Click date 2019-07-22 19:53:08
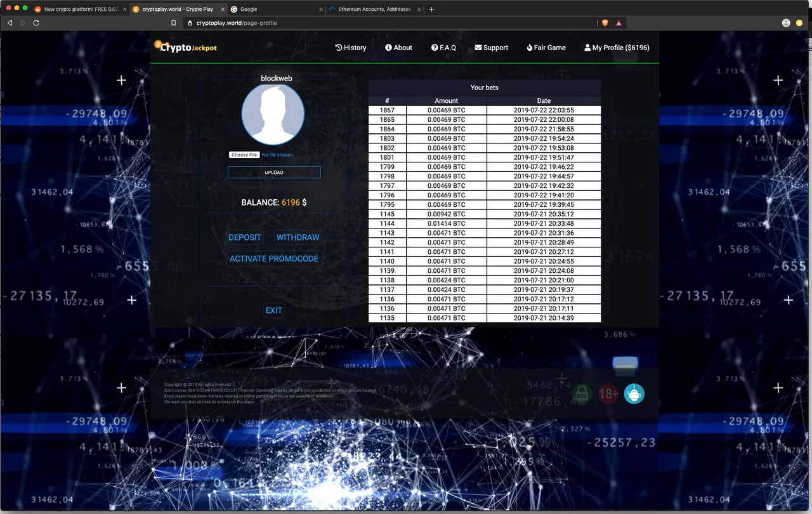812x514 pixels. [544, 148]
